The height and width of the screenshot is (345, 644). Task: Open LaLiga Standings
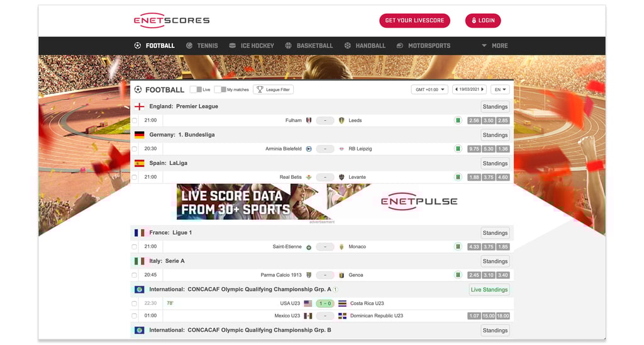click(495, 163)
